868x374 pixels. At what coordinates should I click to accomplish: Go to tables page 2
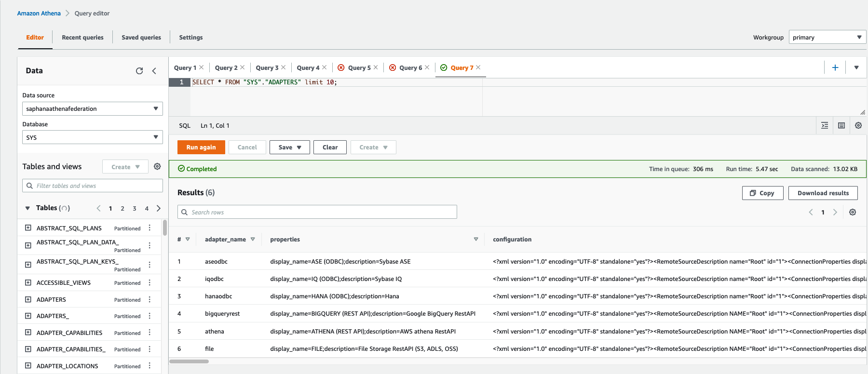click(122, 209)
